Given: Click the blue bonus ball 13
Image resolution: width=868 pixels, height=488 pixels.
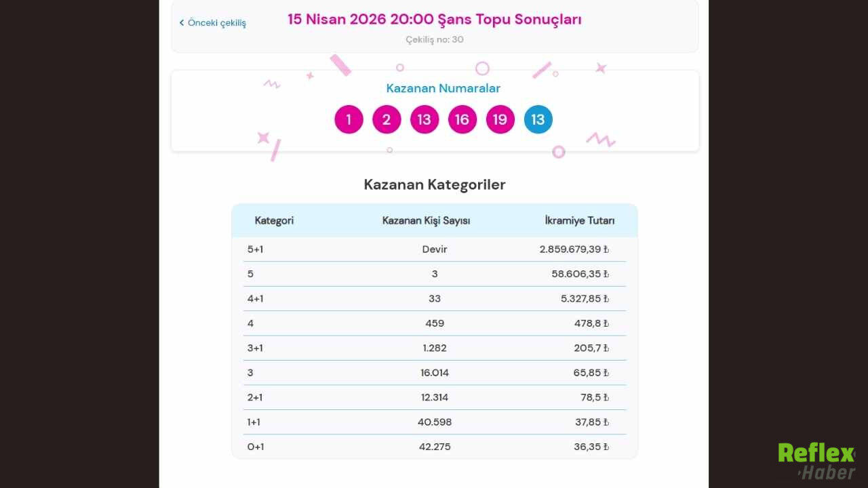Looking at the screenshot, I should point(538,119).
